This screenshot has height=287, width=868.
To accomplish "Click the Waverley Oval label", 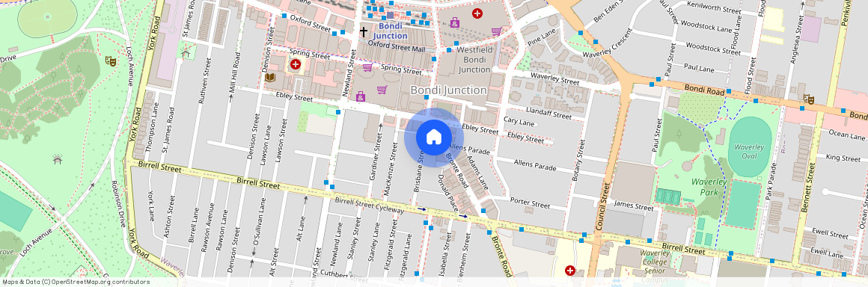I will point(749,151).
